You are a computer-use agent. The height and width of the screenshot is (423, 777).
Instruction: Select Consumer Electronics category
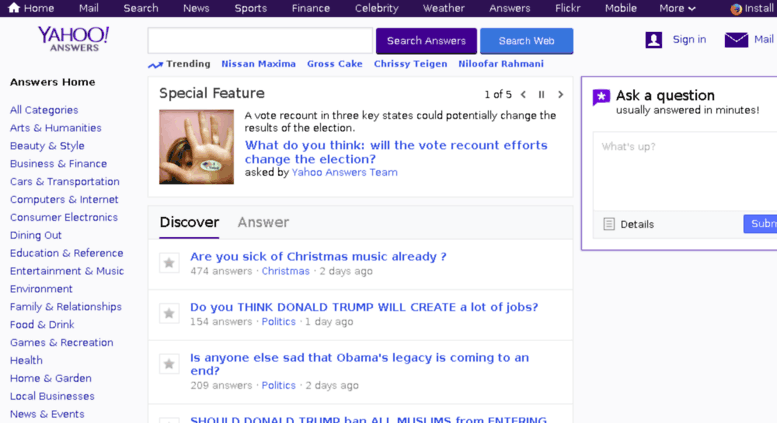click(64, 217)
